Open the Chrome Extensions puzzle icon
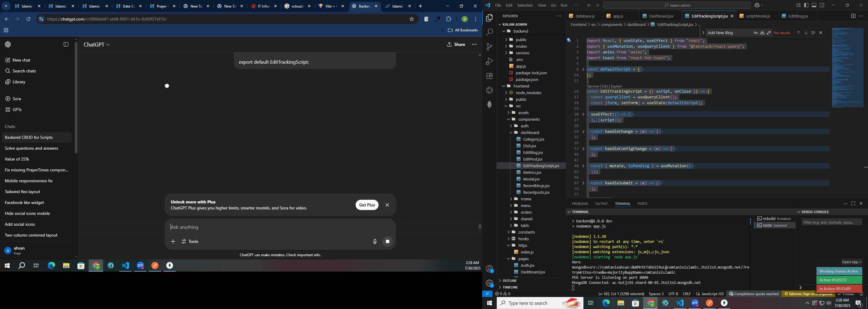This screenshot has width=868, height=309. [449, 19]
